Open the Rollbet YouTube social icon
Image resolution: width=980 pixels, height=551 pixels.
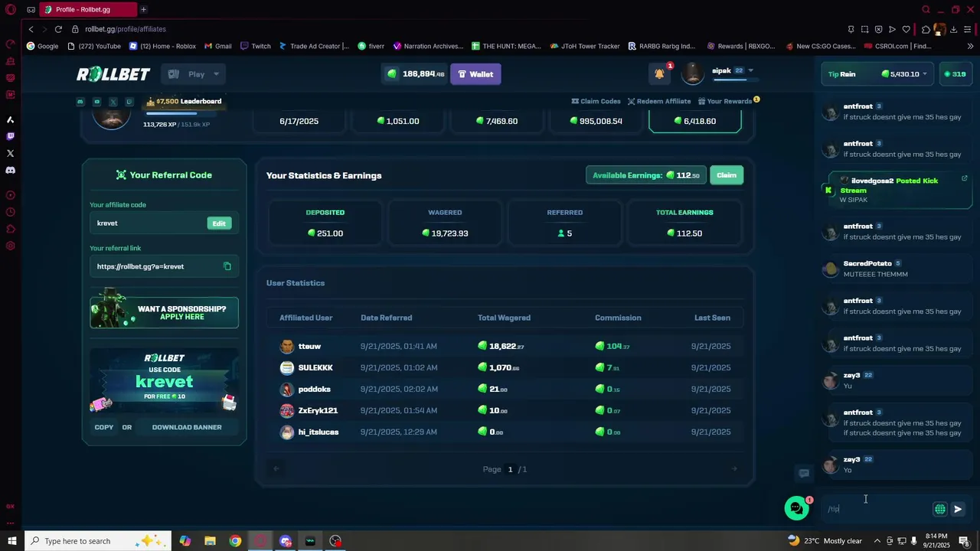(96, 101)
